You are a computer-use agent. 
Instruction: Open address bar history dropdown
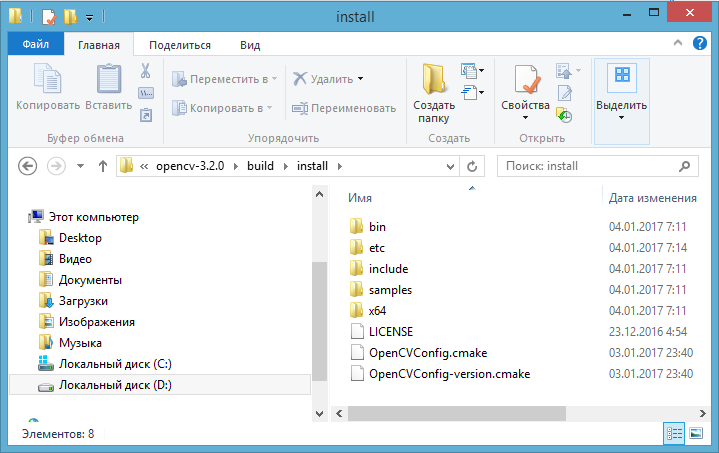click(450, 166)
